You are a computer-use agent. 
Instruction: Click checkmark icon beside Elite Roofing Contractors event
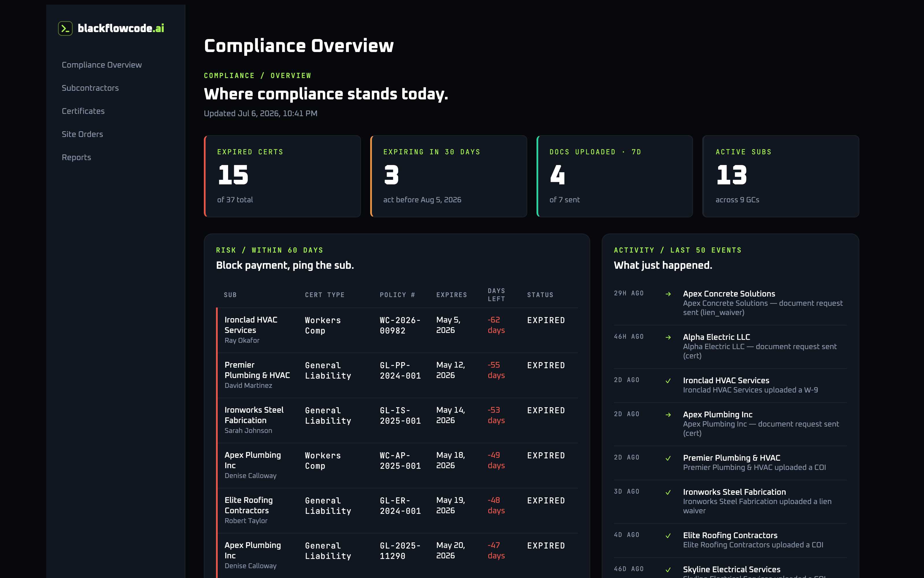point(668,536)
